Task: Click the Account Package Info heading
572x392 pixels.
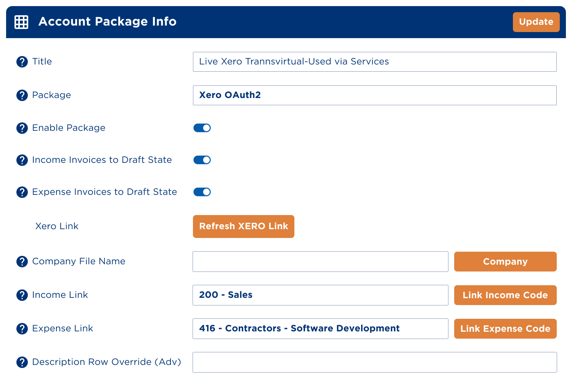Action: 108,22
